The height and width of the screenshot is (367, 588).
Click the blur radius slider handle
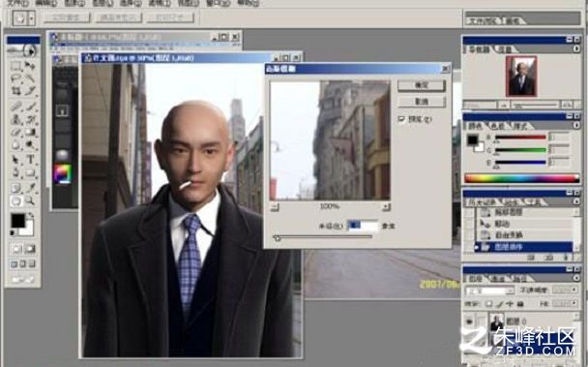(278, 238)
